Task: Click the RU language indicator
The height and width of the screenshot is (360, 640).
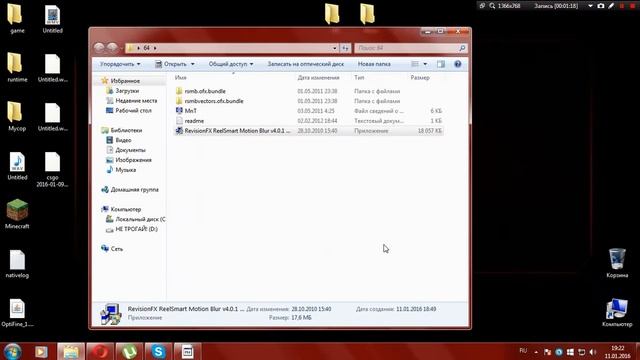Action: pyautogui.click(x=523, y=351)
